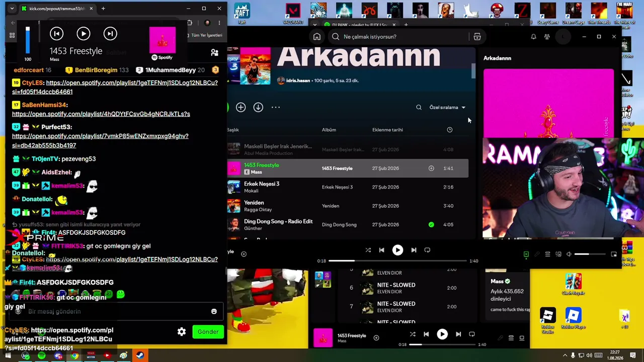Image resolution: width=644 pixels, height=362 pixels.
Task: Open Spotify from the taskbar
Action: coord(42,356)
